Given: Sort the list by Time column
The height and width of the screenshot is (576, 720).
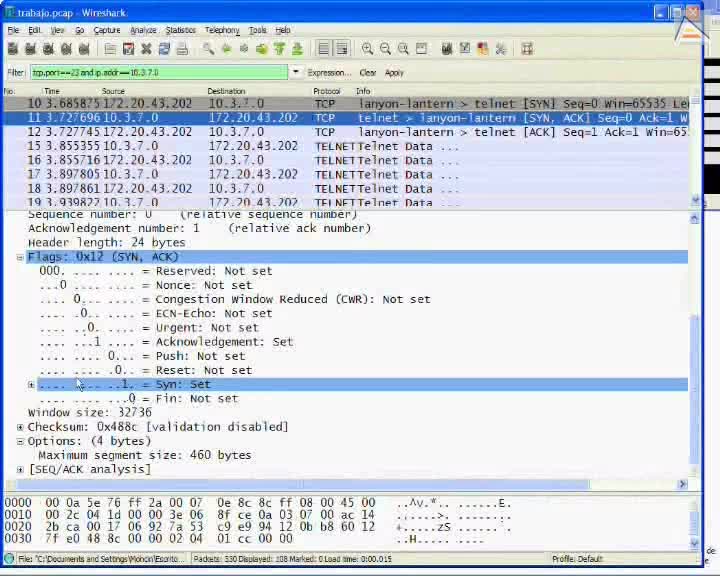Looking at the screenshot, I should (52, 91).
